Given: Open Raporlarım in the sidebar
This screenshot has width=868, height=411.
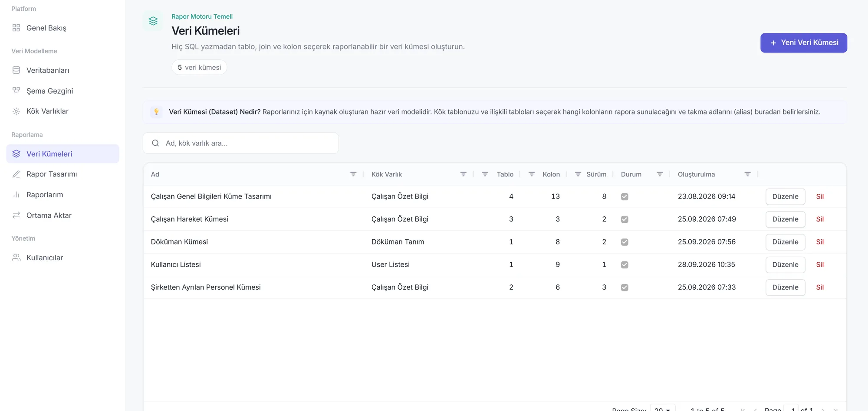Looking at the screenshot, I should pos(63,195).
